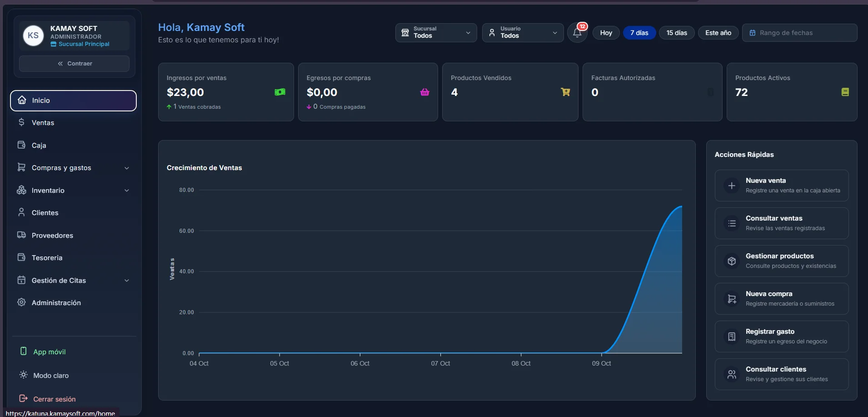
Task: Click the wallet icon next to Caja
Action: click(x=21, y=145)
